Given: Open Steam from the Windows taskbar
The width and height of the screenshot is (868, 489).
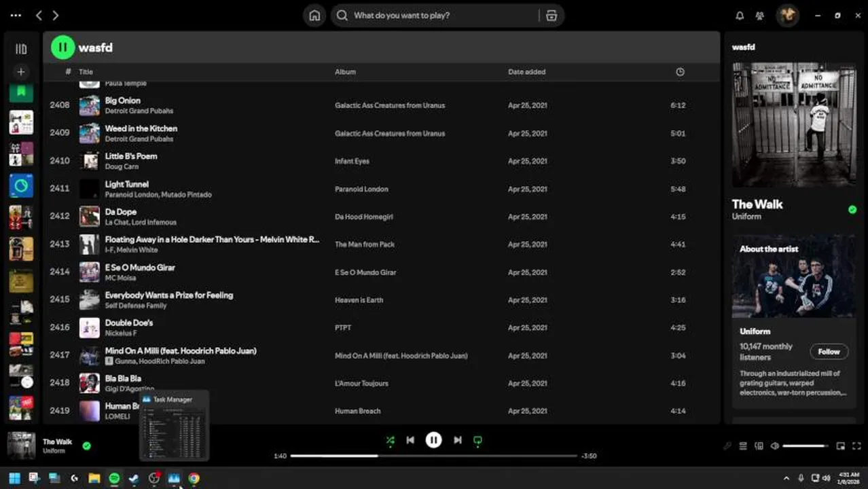Looking at the screenshot, I should pyautogui.click(x=134, y=479).
